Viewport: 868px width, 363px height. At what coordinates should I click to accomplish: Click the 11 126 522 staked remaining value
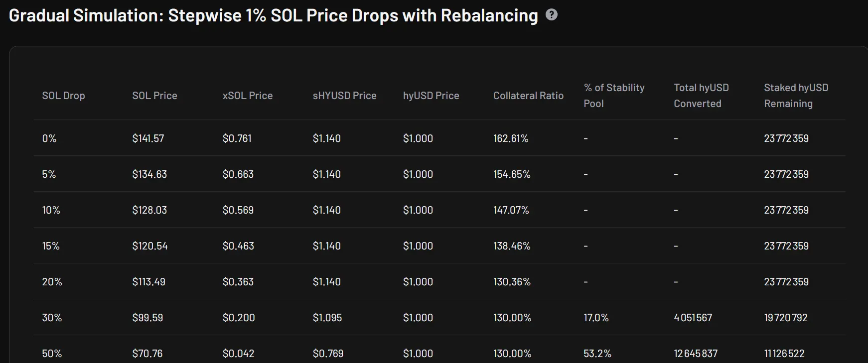784,354
